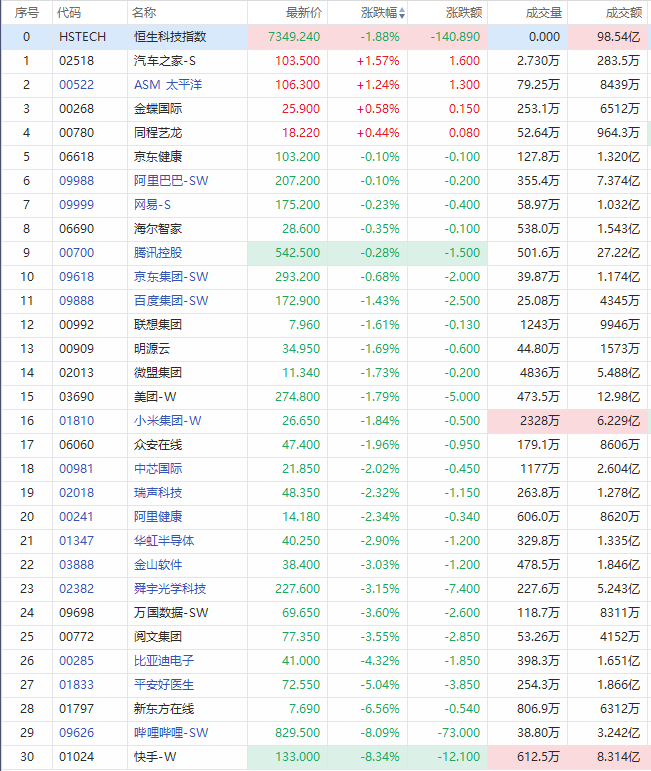Select 新东方在线 row

click(x=325, y=709)
